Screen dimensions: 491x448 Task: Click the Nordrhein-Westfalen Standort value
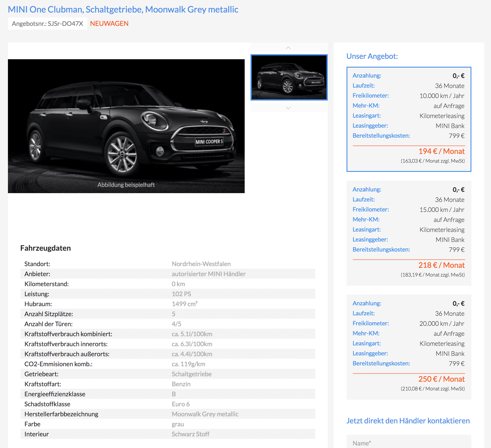coord(201,264)
